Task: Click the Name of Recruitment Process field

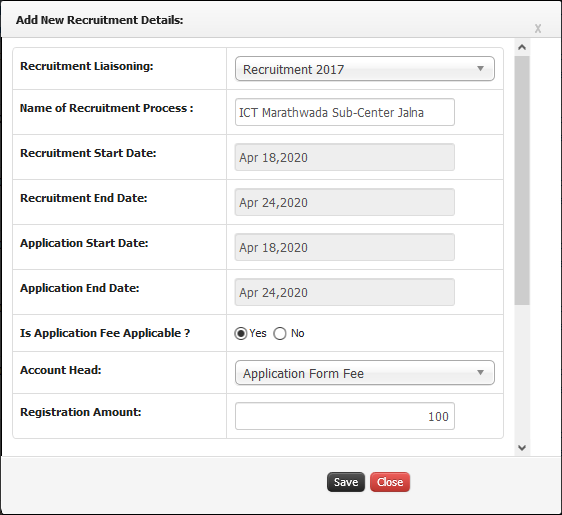Action: (345, 112)
